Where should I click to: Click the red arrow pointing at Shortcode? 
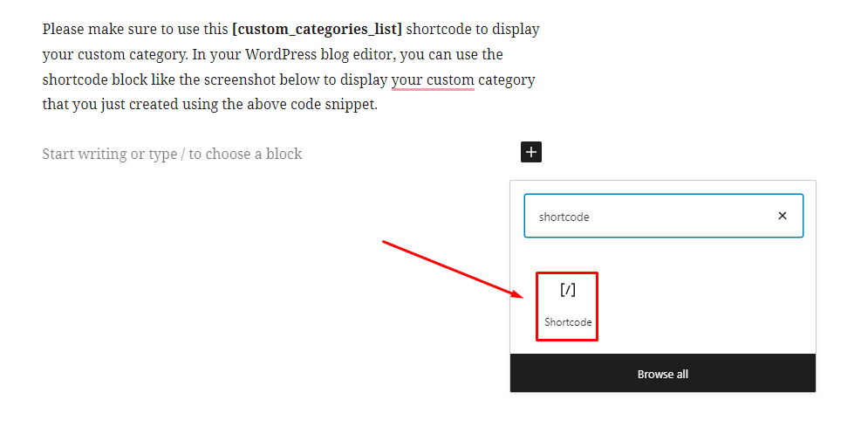click(x=452, y=269)
